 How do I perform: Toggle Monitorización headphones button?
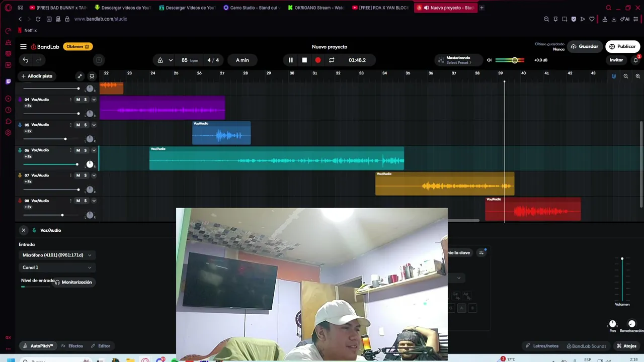(73, 282)
